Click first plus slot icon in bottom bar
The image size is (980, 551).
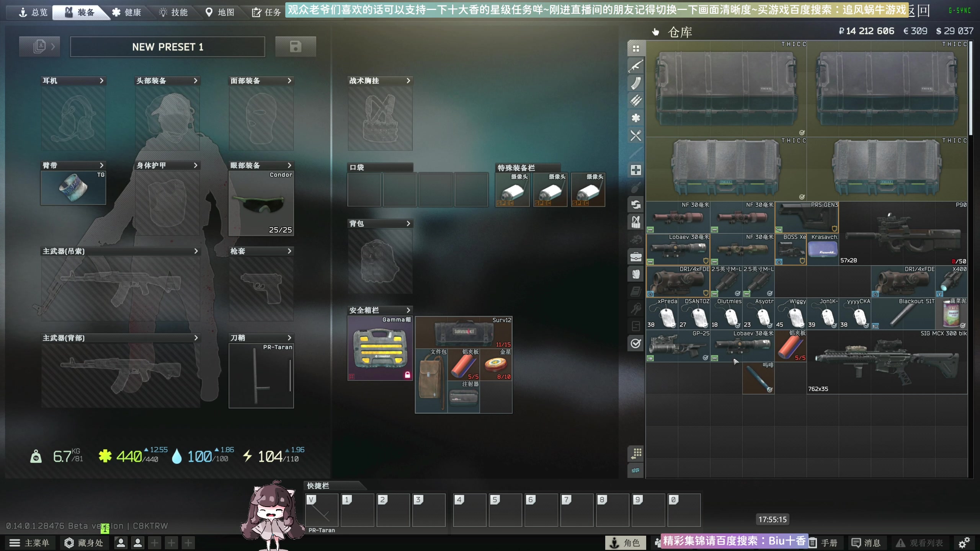point(155,543)
